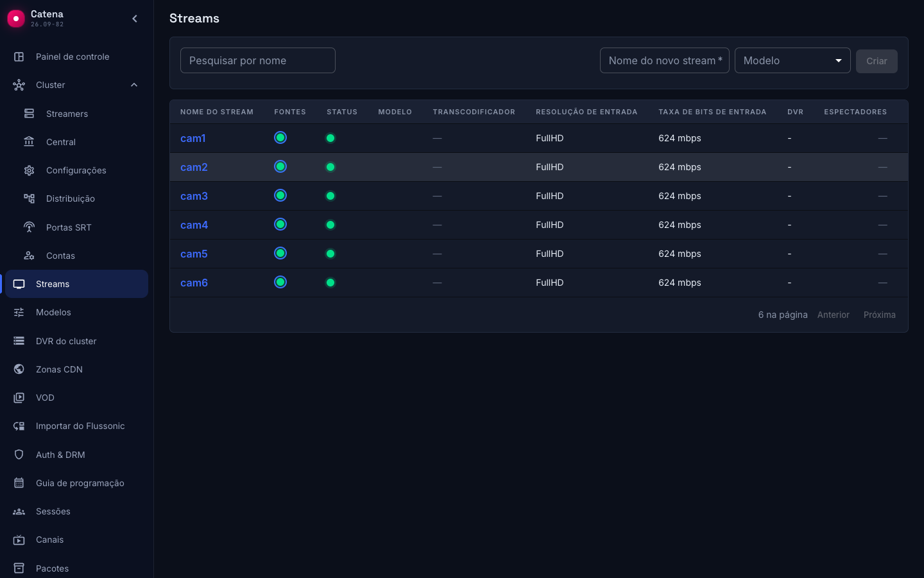Collapse the sidebar with chevron arrow
Image resolution: width=924 pixels, height=578 pixels.
tap(135, 19)
